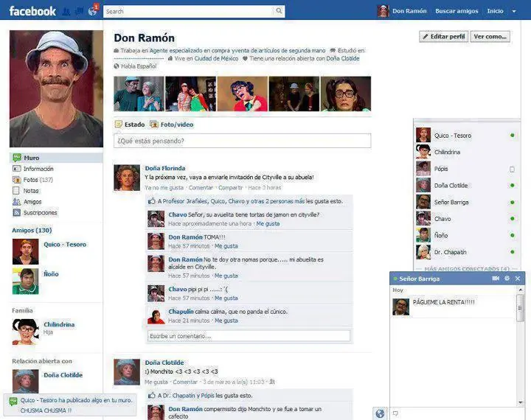
Task: Start video call with Señor Barriga
Action: [x=496, y=279]
